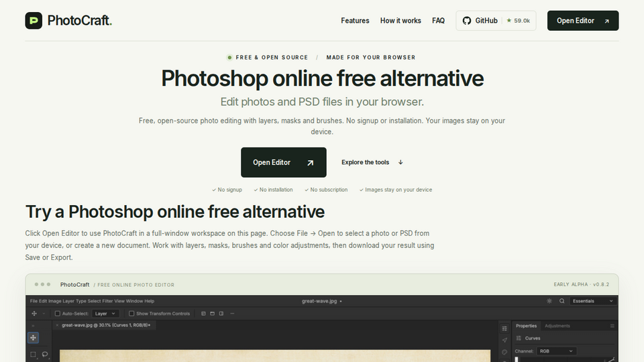Click the star count 59.0k

tap(522, 21)
